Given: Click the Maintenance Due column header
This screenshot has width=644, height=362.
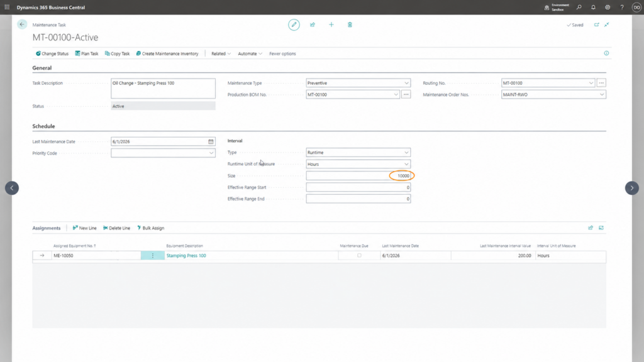Looking at the screenshot, I should tap(354, 246).
